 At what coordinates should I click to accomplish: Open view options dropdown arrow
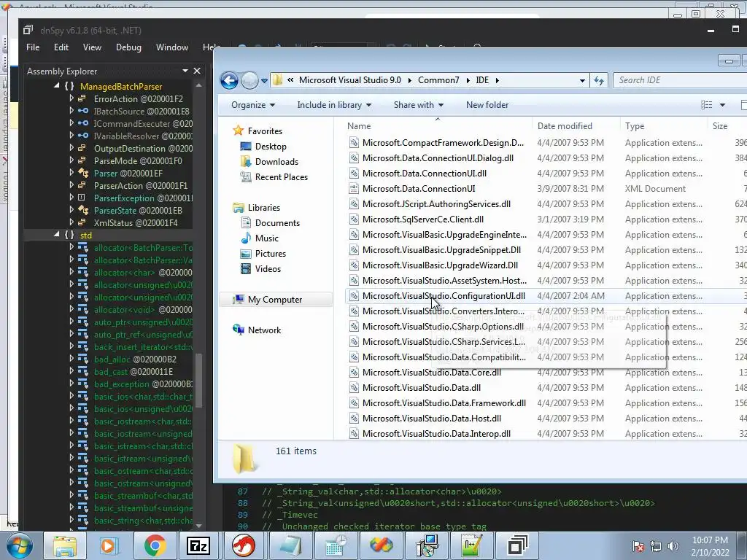[722, 105]
